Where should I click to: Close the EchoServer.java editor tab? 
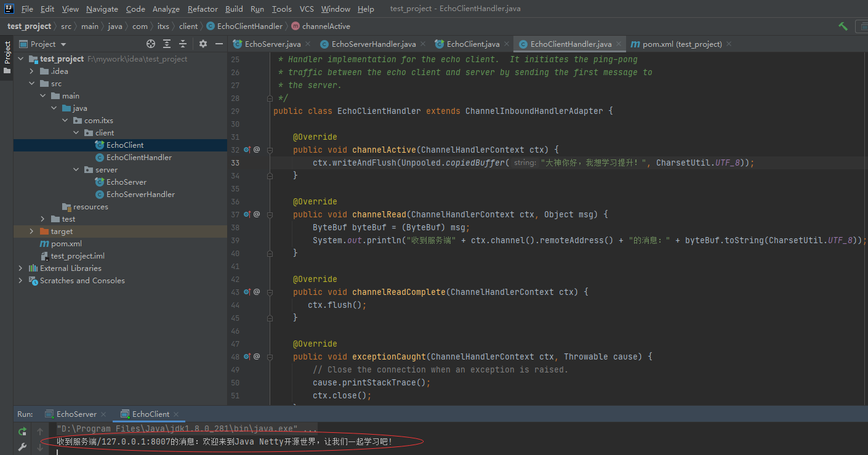pyautogui.click(x=308, y=44)
